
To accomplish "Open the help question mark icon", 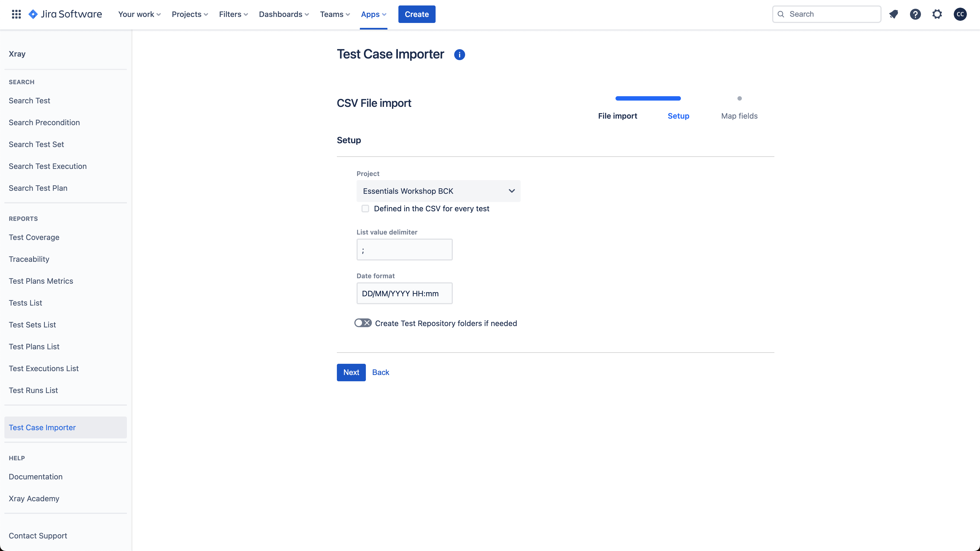I will pos(915,14).
